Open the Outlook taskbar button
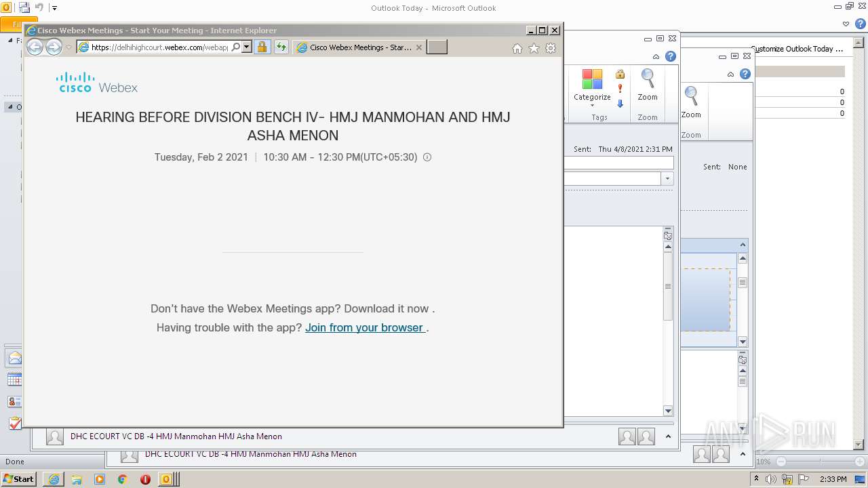Screen dimensions: 868x488 168,479
